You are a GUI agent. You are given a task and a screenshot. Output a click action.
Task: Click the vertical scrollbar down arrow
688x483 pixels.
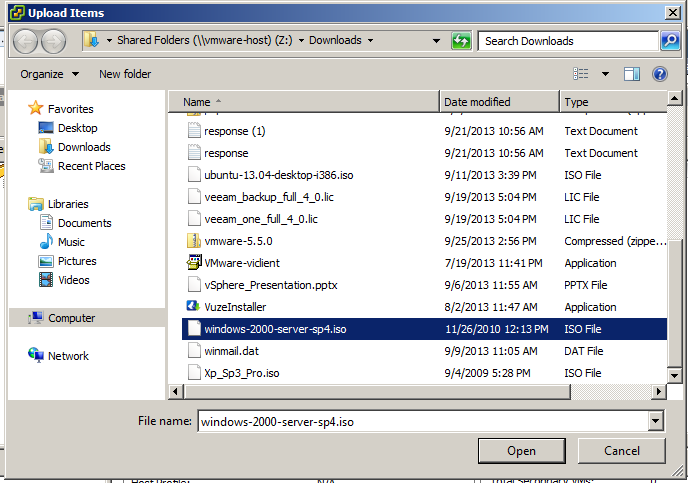[674, 375]
